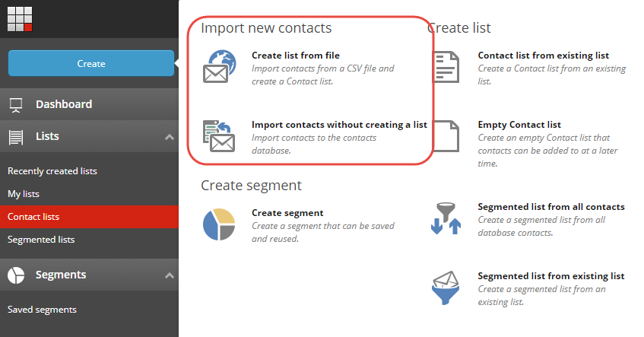Click the Create list from file globe icon
This screenshot has height=337, width=644.
220,66
